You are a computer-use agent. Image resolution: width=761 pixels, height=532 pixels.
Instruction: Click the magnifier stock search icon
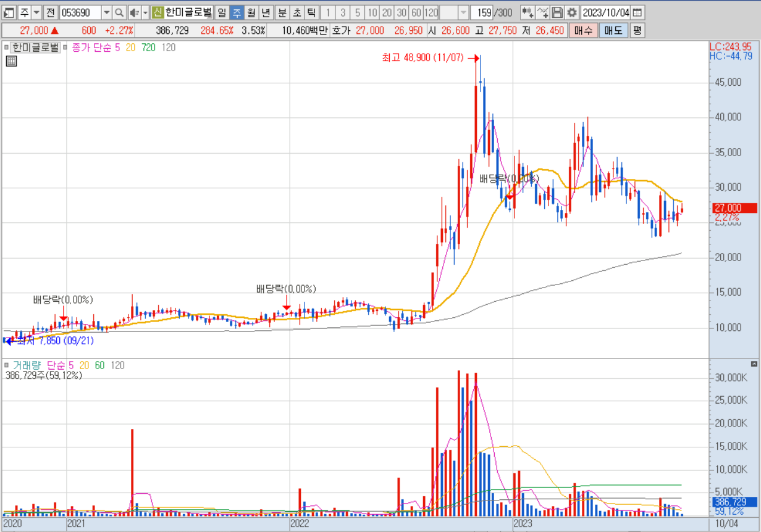click(x=119, y=12)
